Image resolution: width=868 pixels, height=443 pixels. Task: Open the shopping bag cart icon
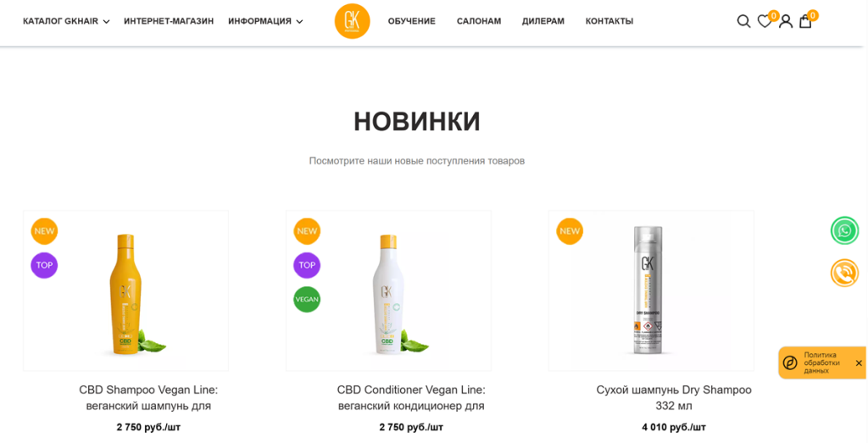pyautogui.click(x=805, y=21)
